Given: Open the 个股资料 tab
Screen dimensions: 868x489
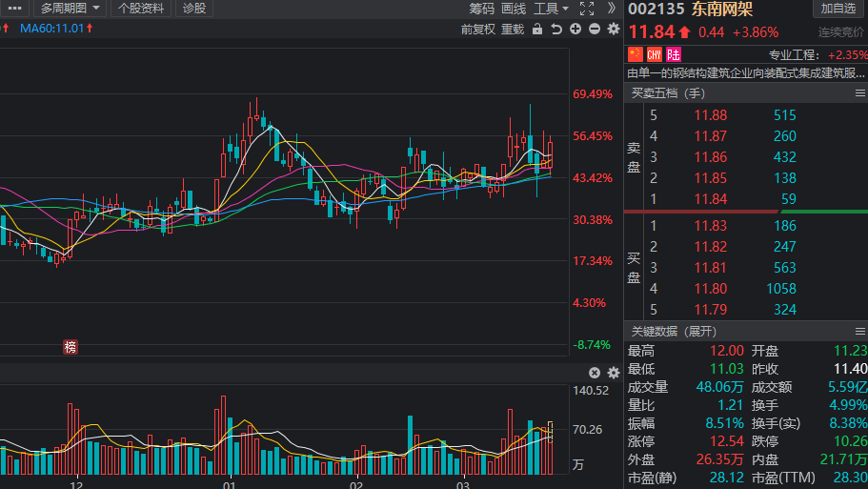Looking at the screenshot, I should 141,9.
